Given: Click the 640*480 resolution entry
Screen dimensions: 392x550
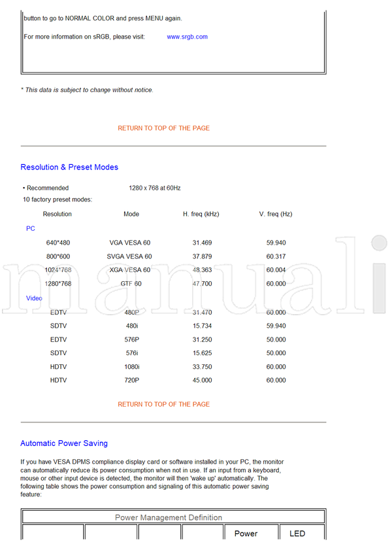Looking at the screenshot, I should (57, 243).
